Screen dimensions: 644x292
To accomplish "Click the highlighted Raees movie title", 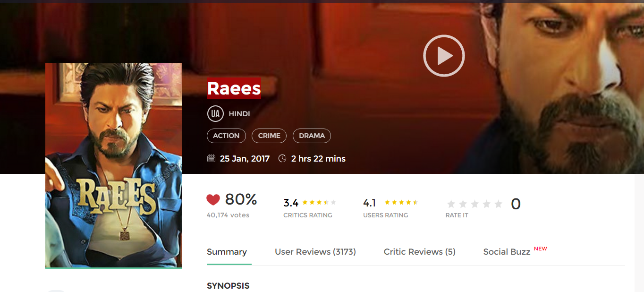I will (x=234, y=88).
